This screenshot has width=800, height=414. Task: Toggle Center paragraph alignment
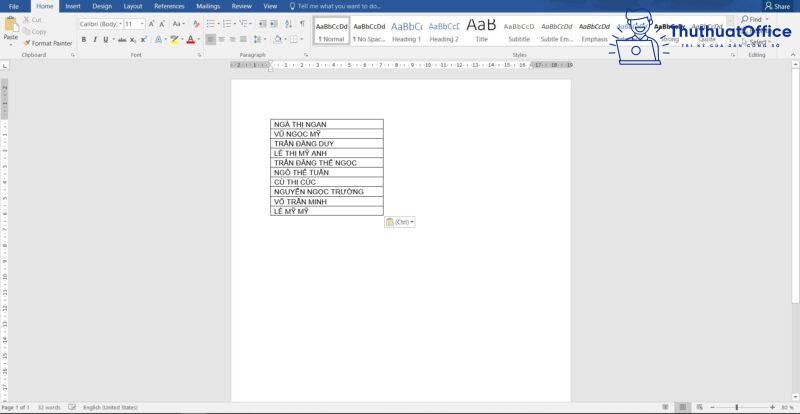click(x=221, y=39)
